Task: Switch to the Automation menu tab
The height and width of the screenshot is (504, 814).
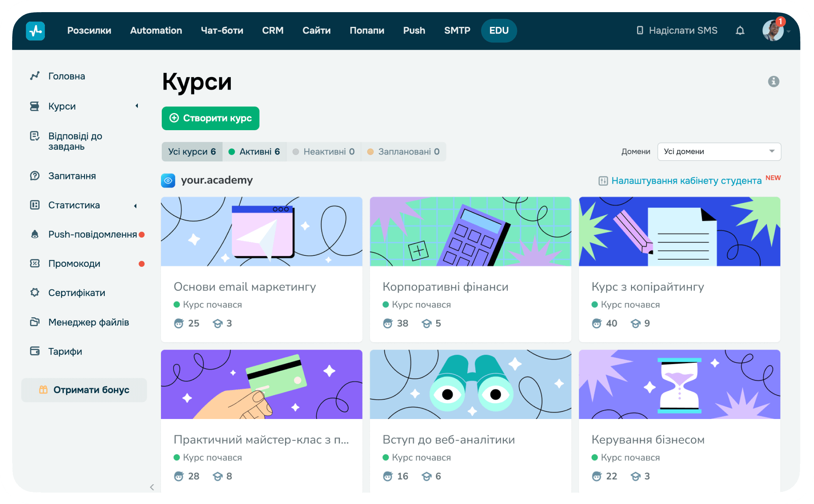Action: (x=156, y=31)
